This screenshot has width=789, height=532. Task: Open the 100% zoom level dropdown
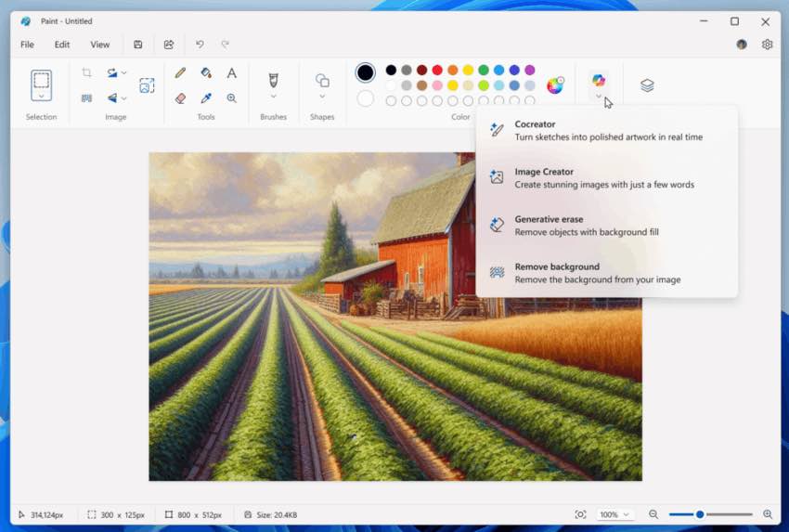click(614, 514)
